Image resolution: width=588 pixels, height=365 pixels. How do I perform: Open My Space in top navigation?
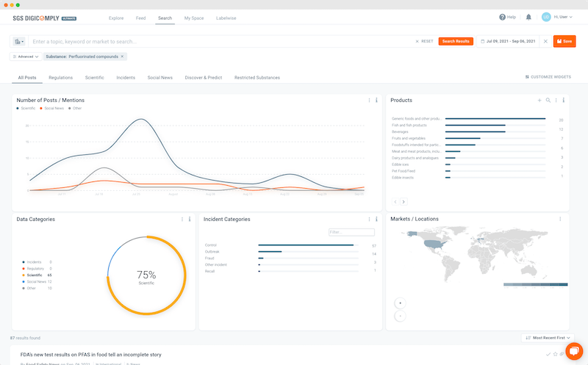click(194, 18)
